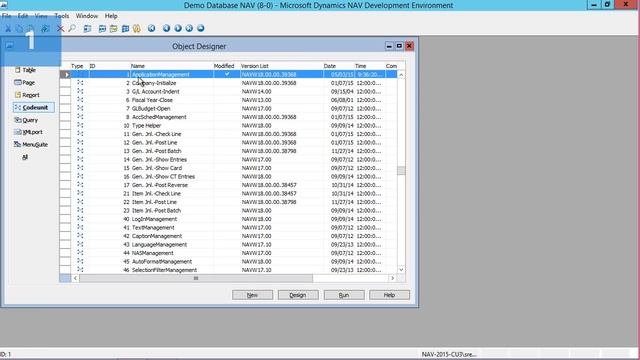The image size is (640, 360).
Task: Click codeunit type icon in Type Helper row
Action: pos(80,125)
